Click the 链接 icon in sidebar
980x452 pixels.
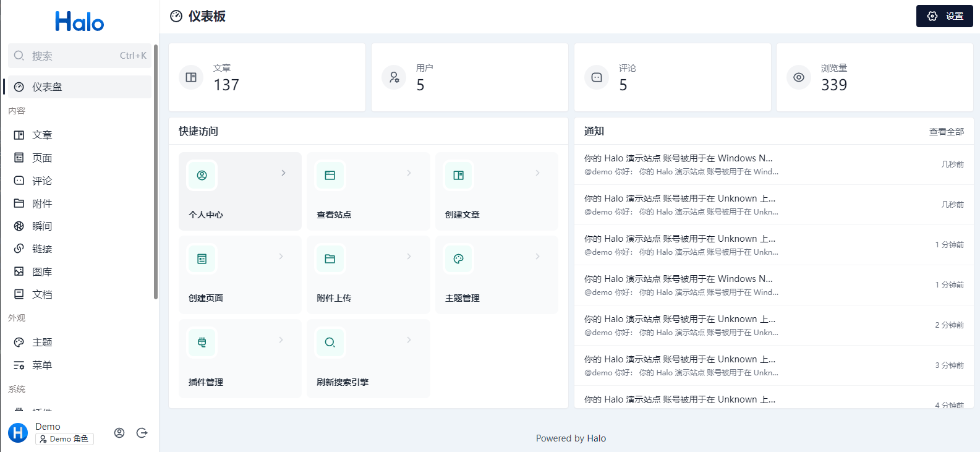click(x=19, y=249)
